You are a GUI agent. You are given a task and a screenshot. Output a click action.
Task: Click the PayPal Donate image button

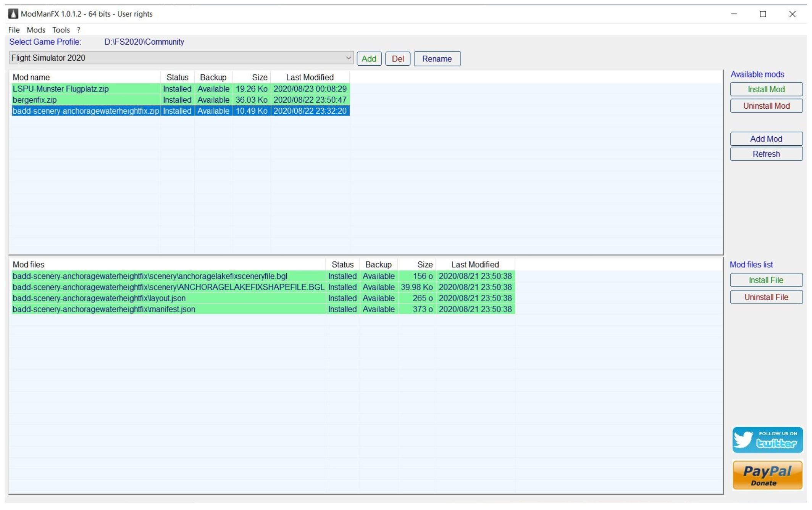coord(767,475)
